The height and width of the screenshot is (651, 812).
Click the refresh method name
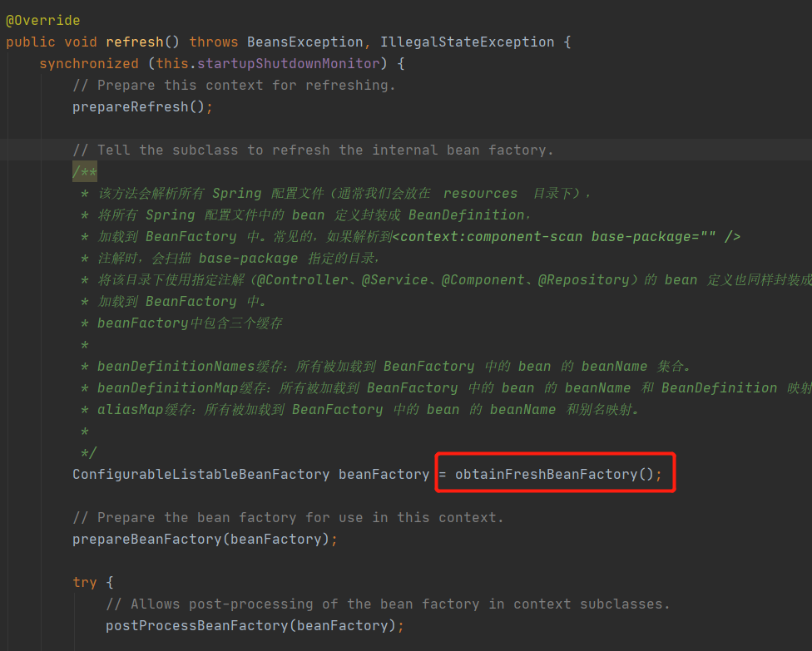pos(135,42)
